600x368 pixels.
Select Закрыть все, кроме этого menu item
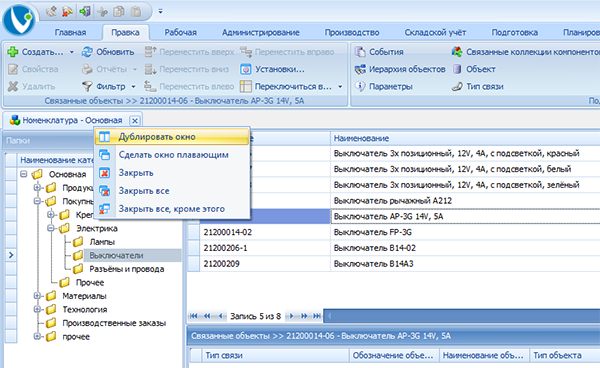pos(172,209)
